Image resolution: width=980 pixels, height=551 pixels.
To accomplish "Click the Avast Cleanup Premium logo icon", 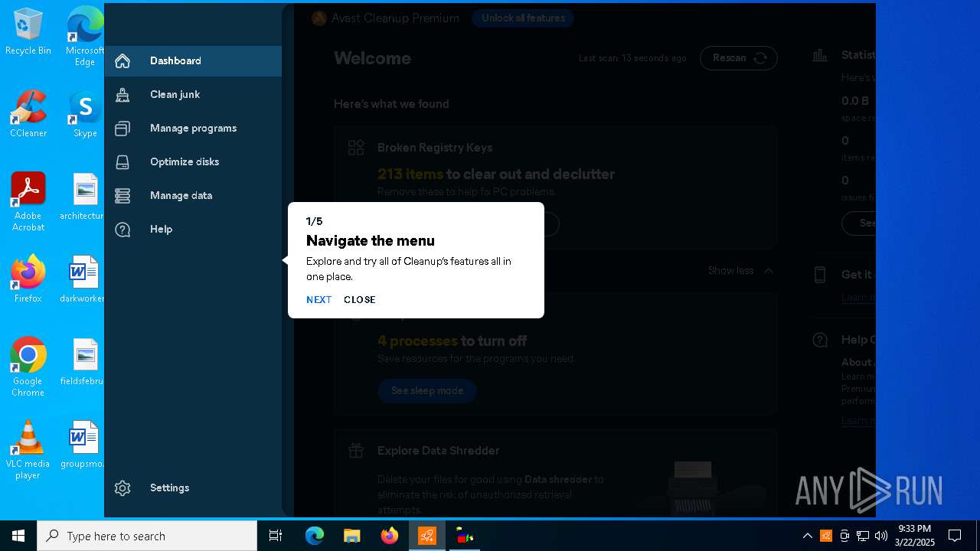I will pos(319,18).
